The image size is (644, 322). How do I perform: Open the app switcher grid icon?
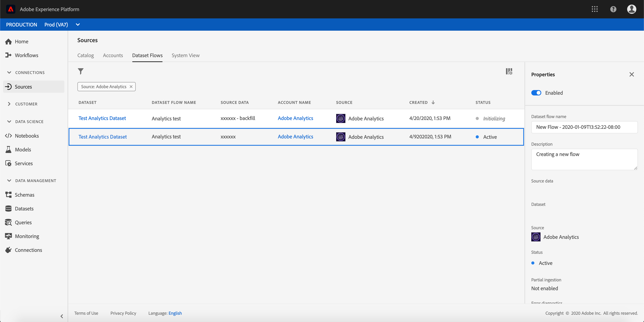[x=595, y=9]
